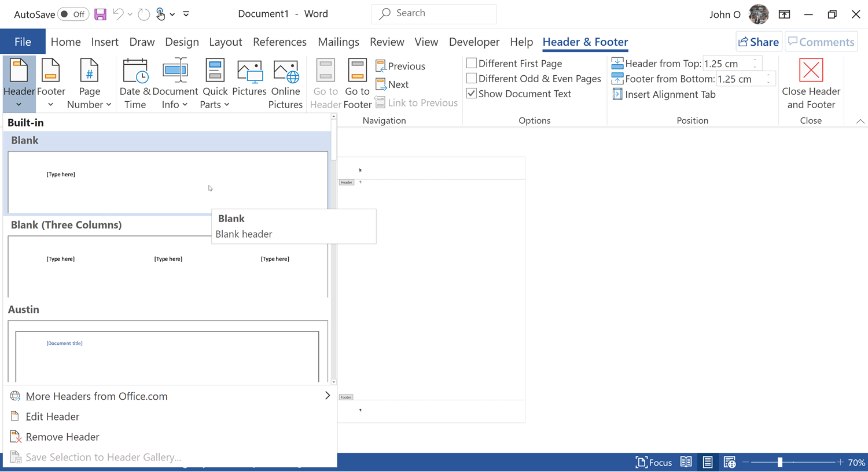Viewport: 868px width, 472px height.
Task: Check Different Odd & Even Pages
Action: click(472, 79)
